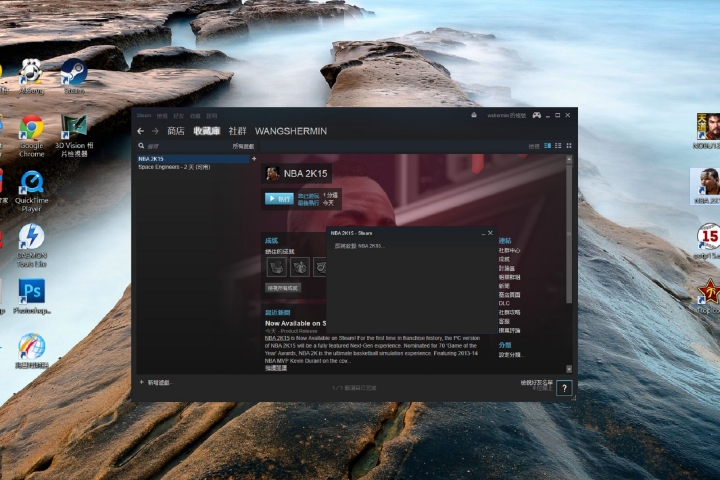This screenshot has width=720, height=480.
Task: Click scrollbar down arrow in game details
Action: point(569,369)
